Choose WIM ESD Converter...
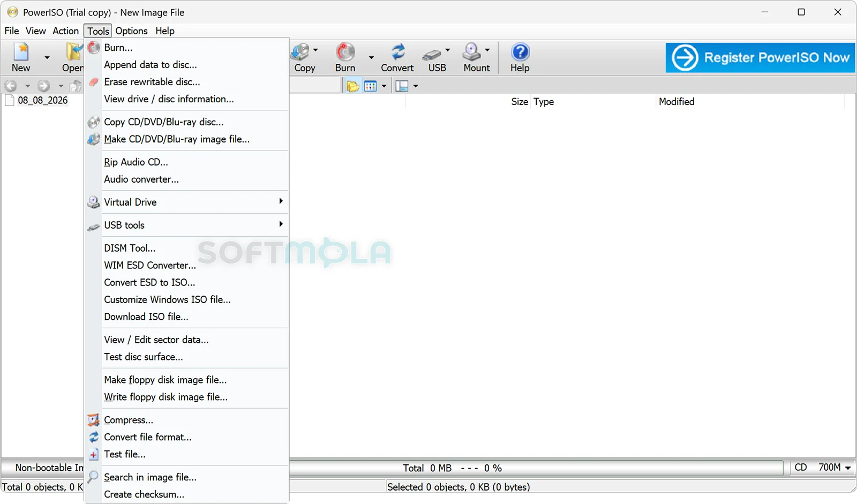 pyautogui.click(x=186, y=265)
